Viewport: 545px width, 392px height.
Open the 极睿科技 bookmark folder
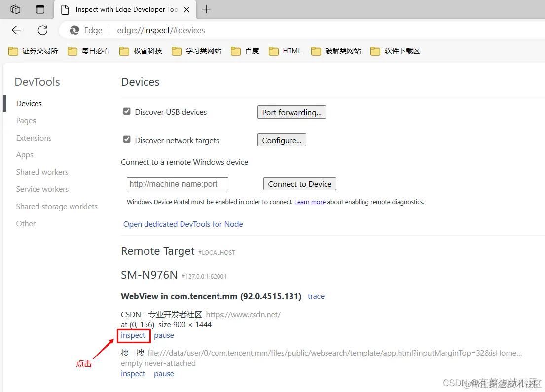pos(141,51)
